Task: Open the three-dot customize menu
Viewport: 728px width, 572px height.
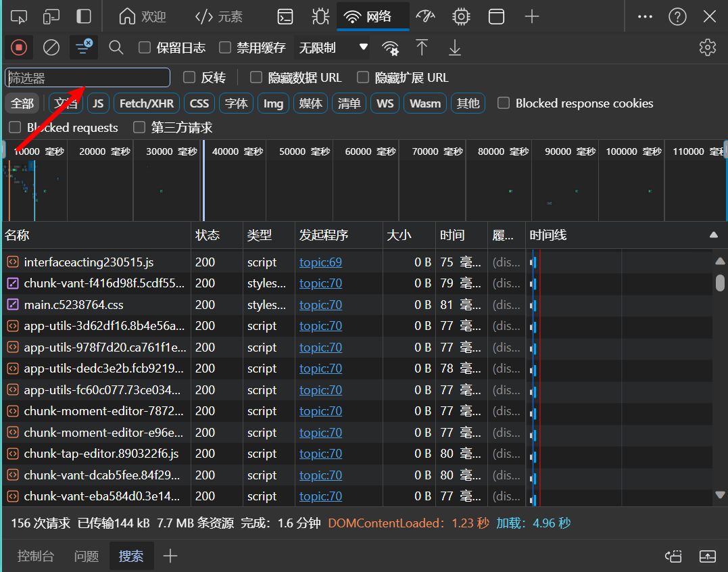Action: [x=645, y=17]
